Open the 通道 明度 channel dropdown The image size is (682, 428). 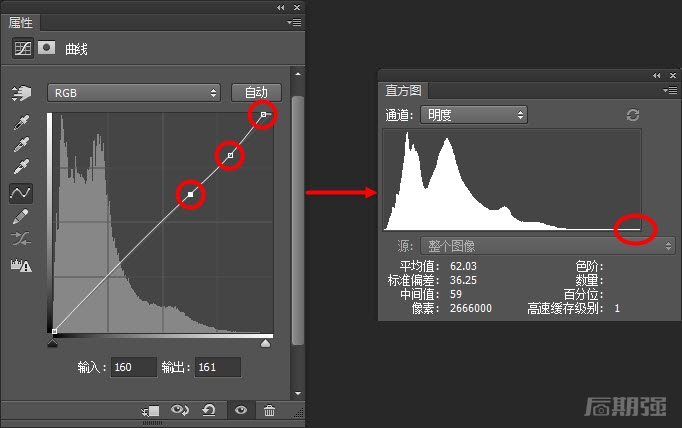[474, 115]
